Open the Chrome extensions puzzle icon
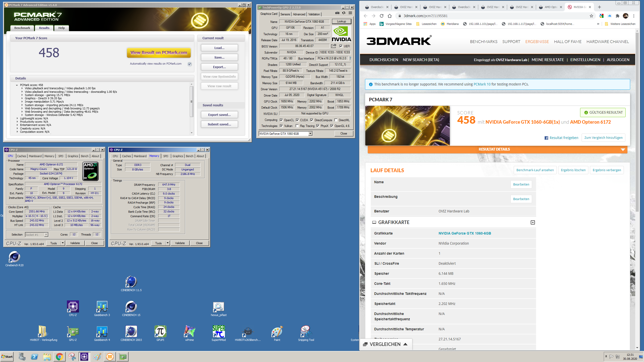The height and width of the screenshot is (362, 644). [617, 16]
